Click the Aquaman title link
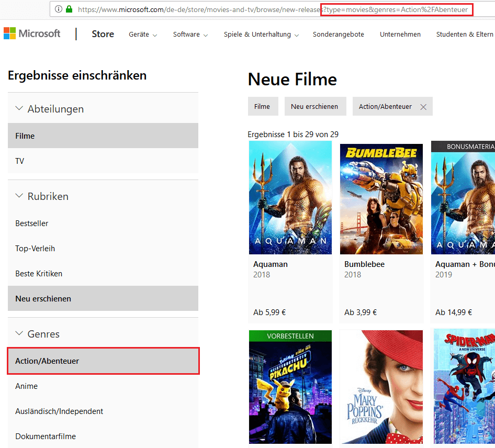This screenshot has width=495, height=448. (x=270, y=264)
